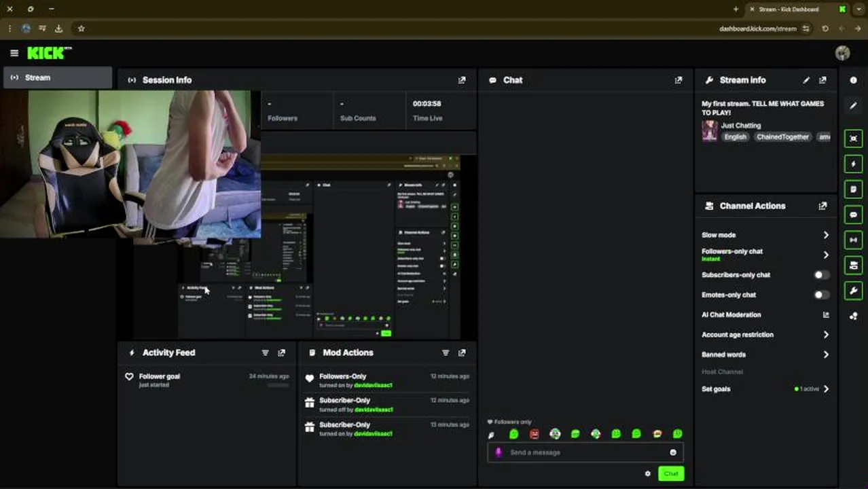
Task: Click the Time Live counter 00:03:58
Action: 427,103
